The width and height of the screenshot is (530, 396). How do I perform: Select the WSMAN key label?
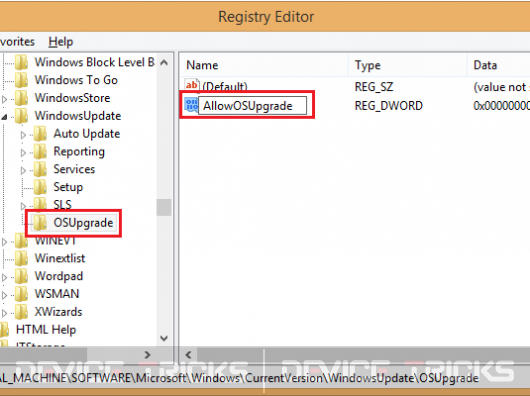click(57, 294)
